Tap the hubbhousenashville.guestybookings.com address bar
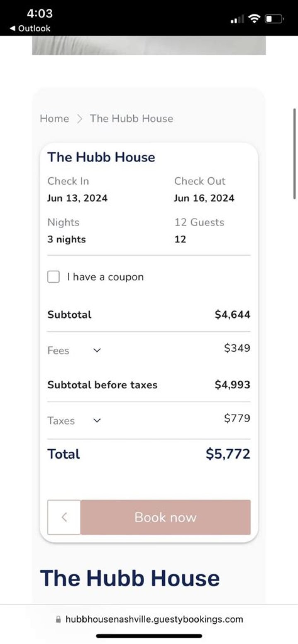This screenshot has height=644, width=298. [x=154, y=619]
